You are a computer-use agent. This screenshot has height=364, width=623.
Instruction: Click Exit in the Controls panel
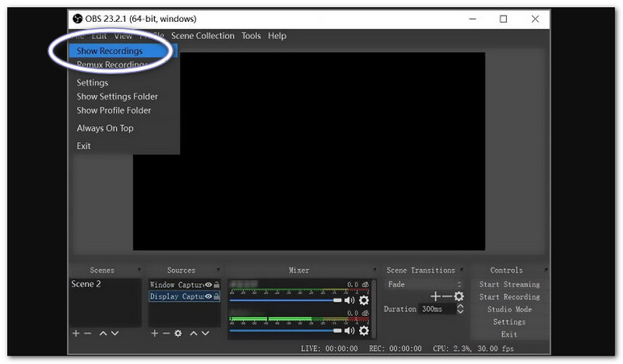tap(509, 334)
